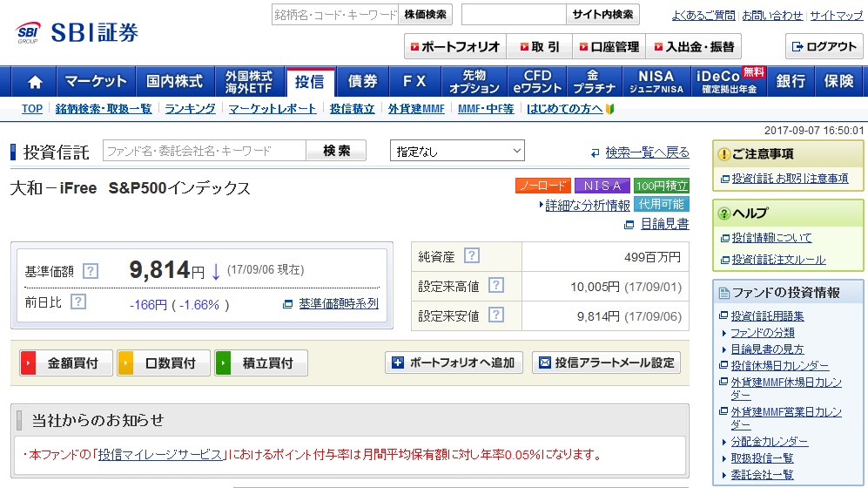868x488 pixels.
Task: Click the ログアウト button
Action: pyautogui.click(x=824, y=46)
